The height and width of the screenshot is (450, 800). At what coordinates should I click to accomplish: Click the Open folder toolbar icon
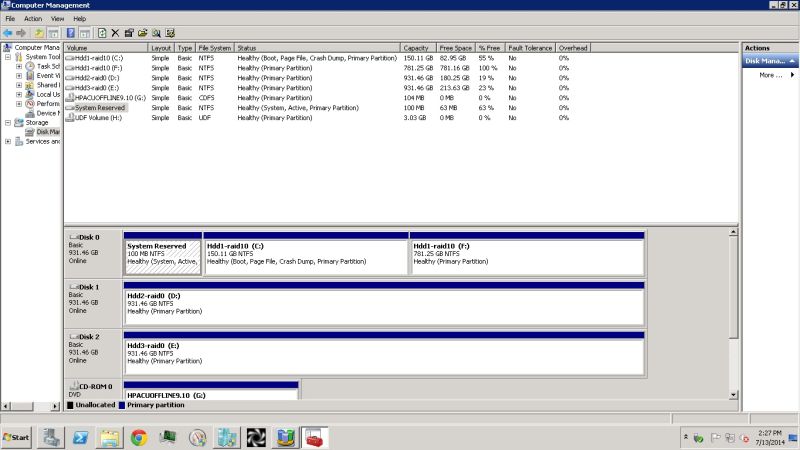pos(142,33)
